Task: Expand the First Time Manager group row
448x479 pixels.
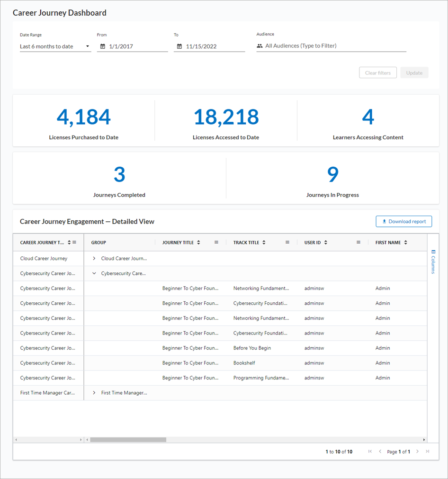Action: tap(94, 393)
